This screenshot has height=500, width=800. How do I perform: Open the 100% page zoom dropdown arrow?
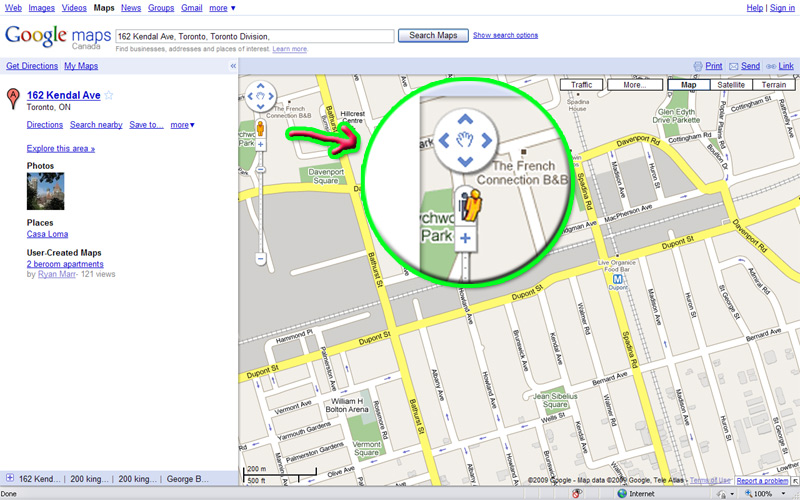coord(783,493)
